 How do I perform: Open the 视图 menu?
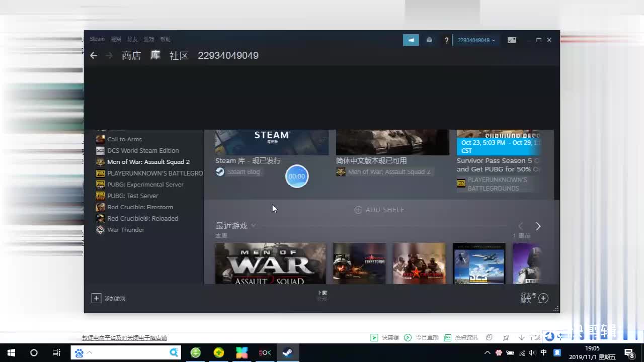116,39
